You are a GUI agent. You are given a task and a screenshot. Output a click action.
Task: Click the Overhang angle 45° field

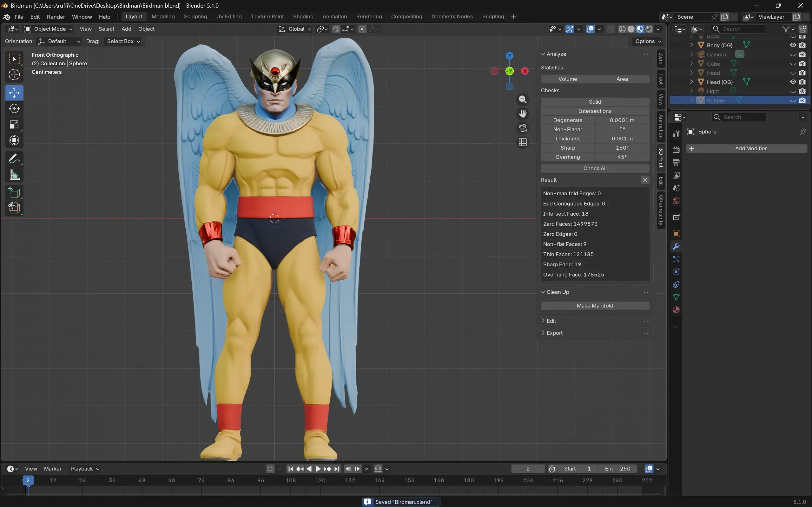tap(622, 157)
